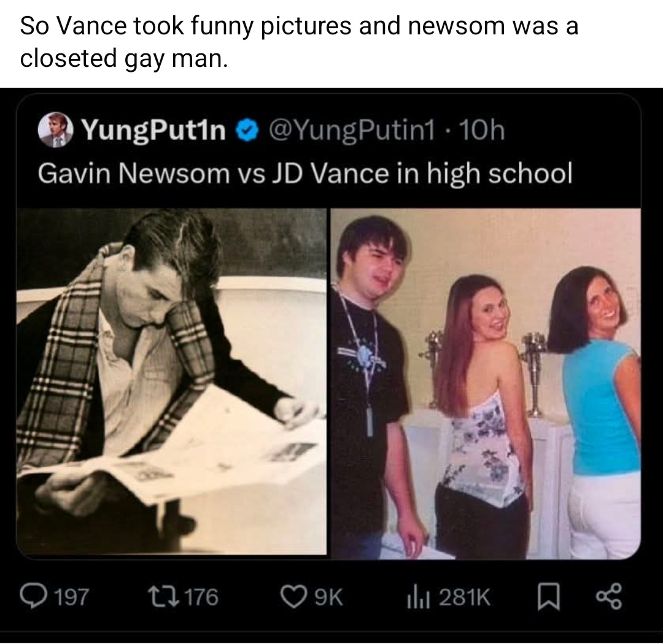Click the post caption starting 'So Vance took'

coord(299,41)
